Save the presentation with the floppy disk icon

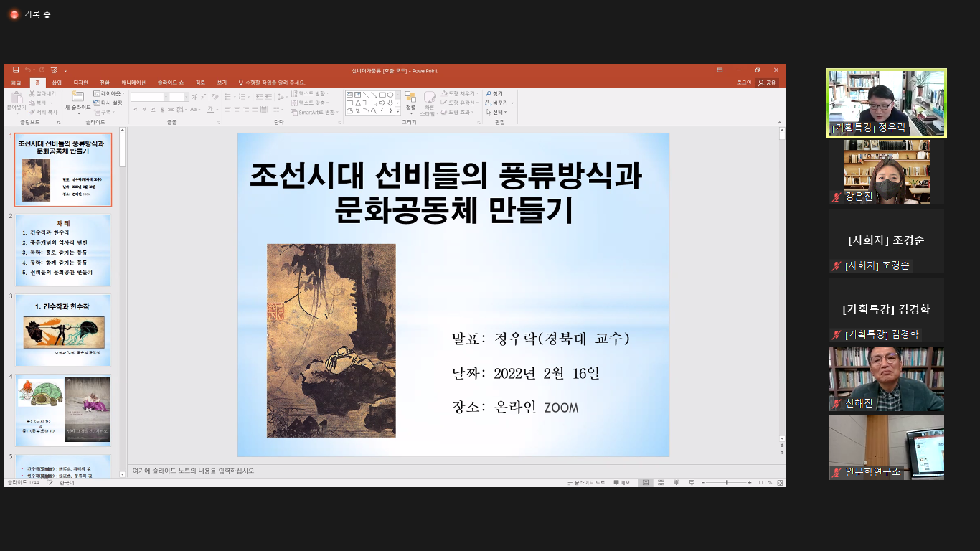point(16,70)
